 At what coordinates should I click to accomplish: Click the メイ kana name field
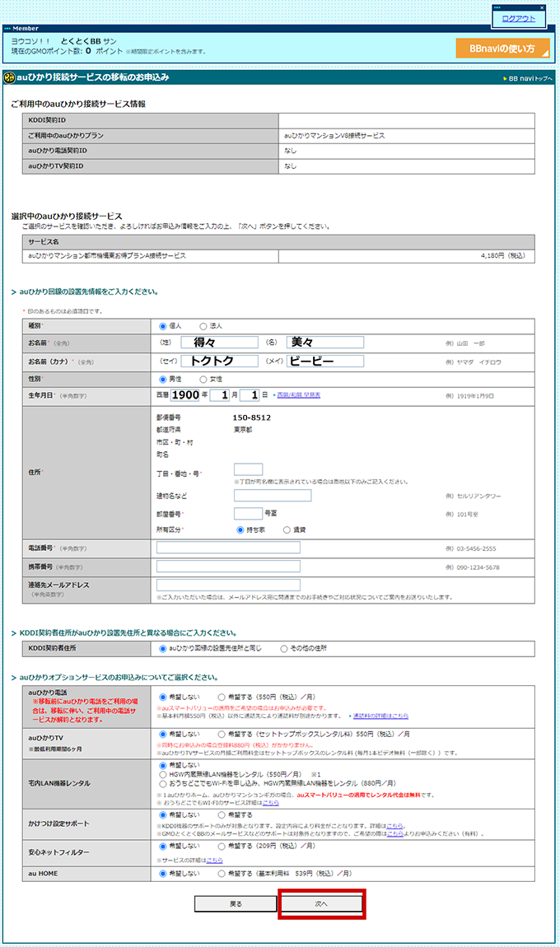[x=325, y=361]
